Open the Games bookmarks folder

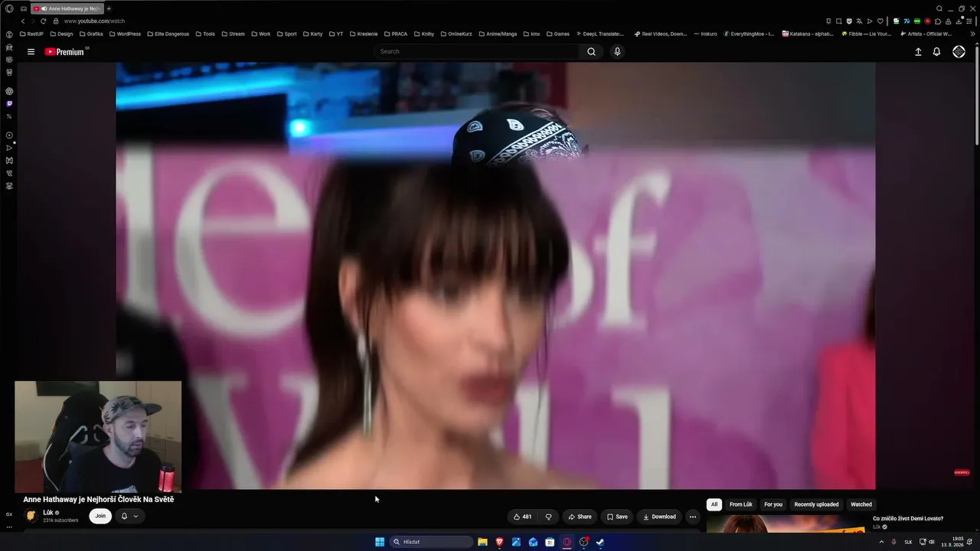click(557, 34)
